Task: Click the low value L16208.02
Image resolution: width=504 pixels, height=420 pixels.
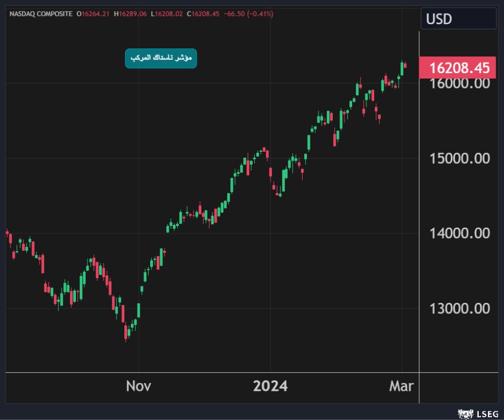Action: 167,13
